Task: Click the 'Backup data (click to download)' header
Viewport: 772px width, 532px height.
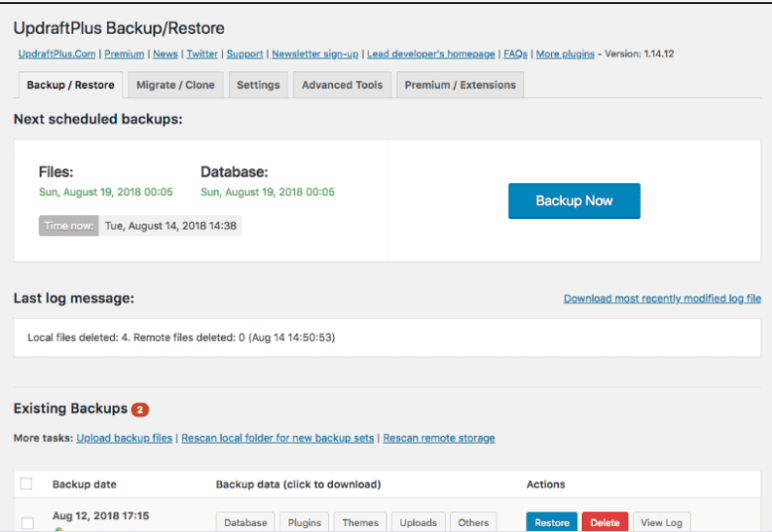Action: coord(298,484)
